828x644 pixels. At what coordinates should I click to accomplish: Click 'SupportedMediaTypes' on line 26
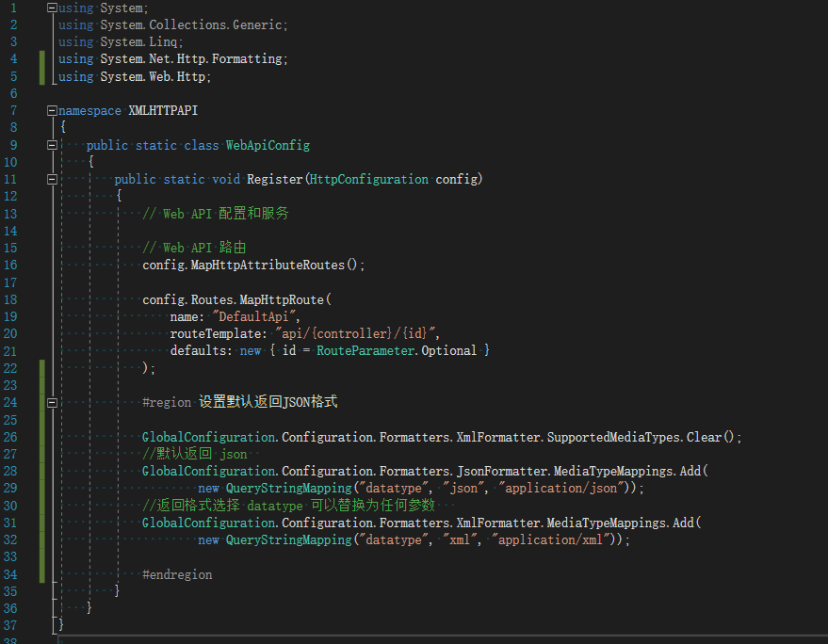(x=613, y=437)
